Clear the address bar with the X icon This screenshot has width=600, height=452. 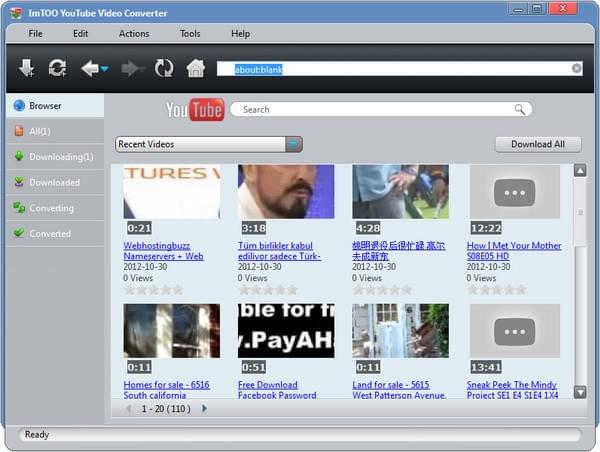point(576,69)
